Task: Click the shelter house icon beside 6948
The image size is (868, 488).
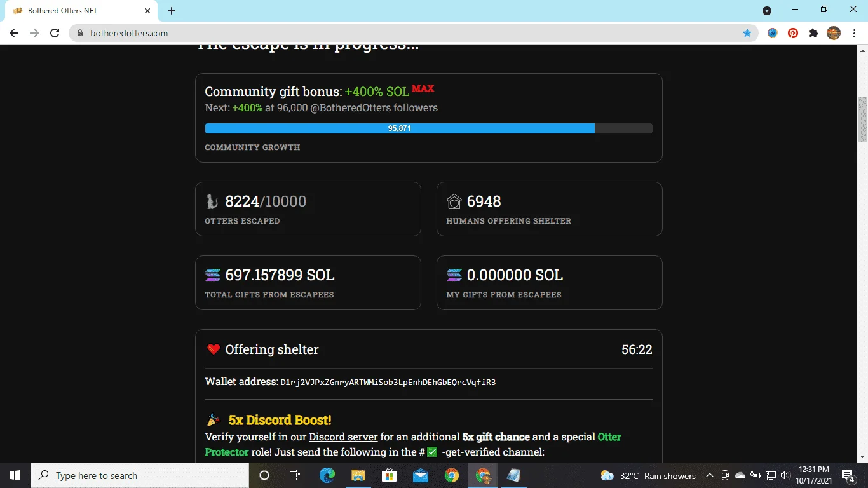Action: (x=454, y=201)
